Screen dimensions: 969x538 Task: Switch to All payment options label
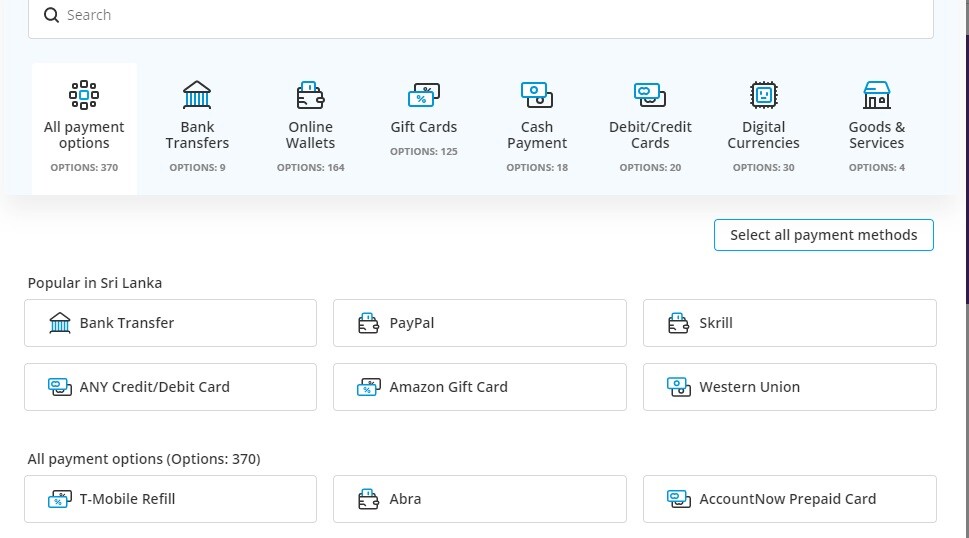click(84, 135)
